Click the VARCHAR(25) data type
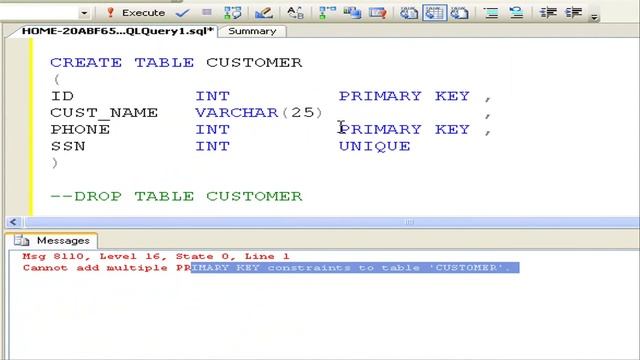 [x=259, y=113]
